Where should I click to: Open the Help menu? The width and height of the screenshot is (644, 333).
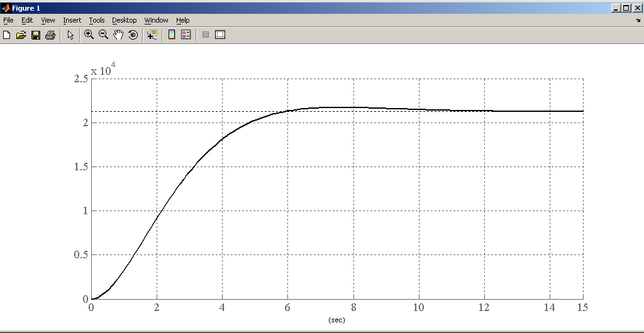pos(183,20)
